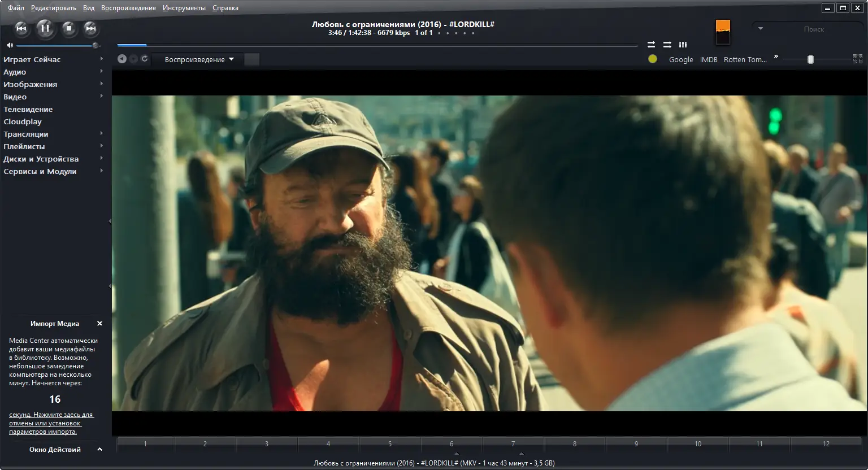Open the Вид menu
868x470 pixels.
click(x=89, y=8)
